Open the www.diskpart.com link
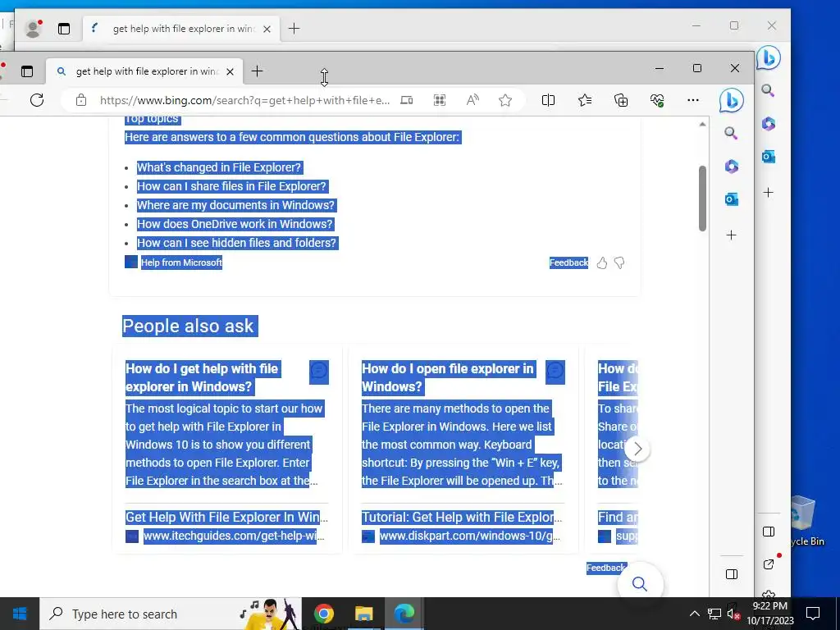840x630 pixels. (x=469, y=536)
